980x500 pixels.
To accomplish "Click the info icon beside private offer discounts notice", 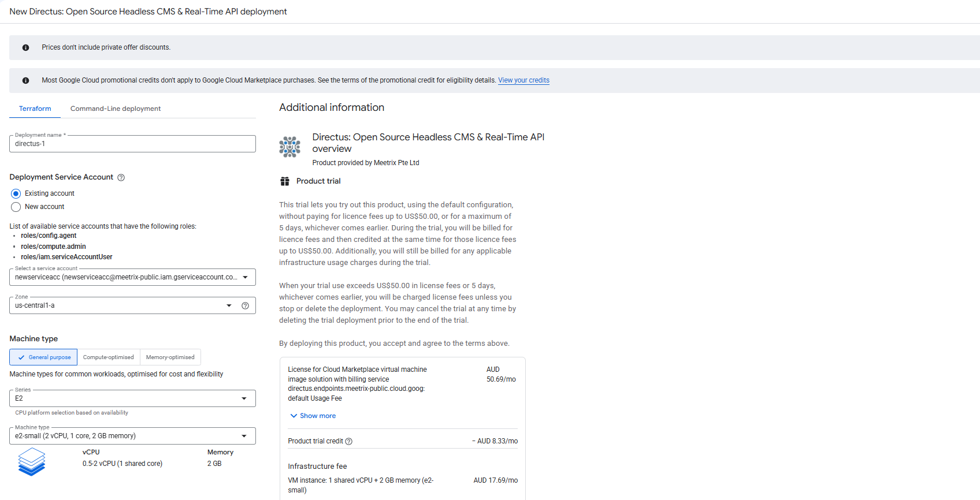I will coord(25,47).
